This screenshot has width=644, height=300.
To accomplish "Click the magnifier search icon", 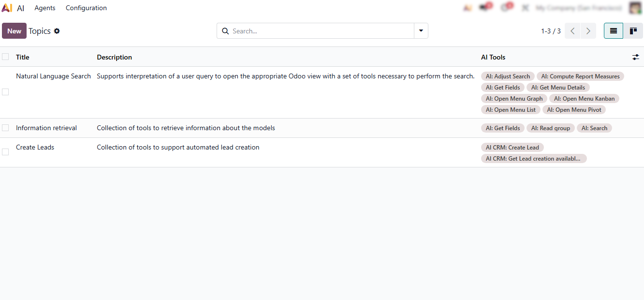I will (x=225, y=31).
